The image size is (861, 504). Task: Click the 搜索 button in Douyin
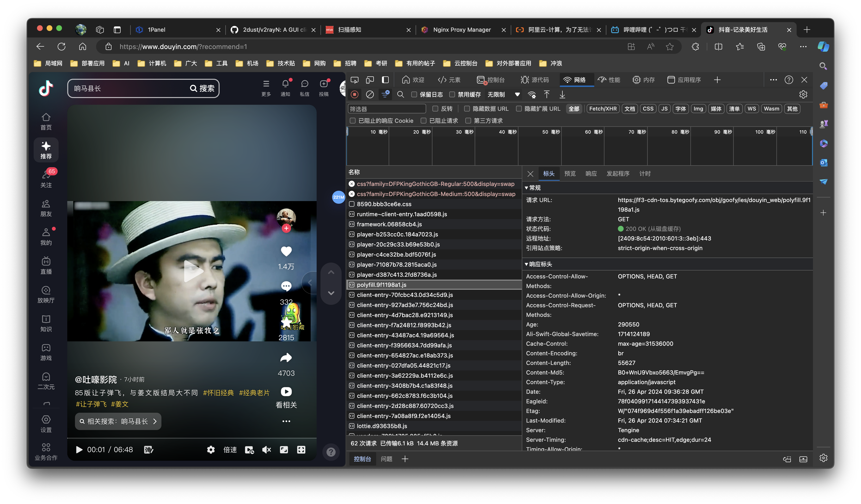202,88
